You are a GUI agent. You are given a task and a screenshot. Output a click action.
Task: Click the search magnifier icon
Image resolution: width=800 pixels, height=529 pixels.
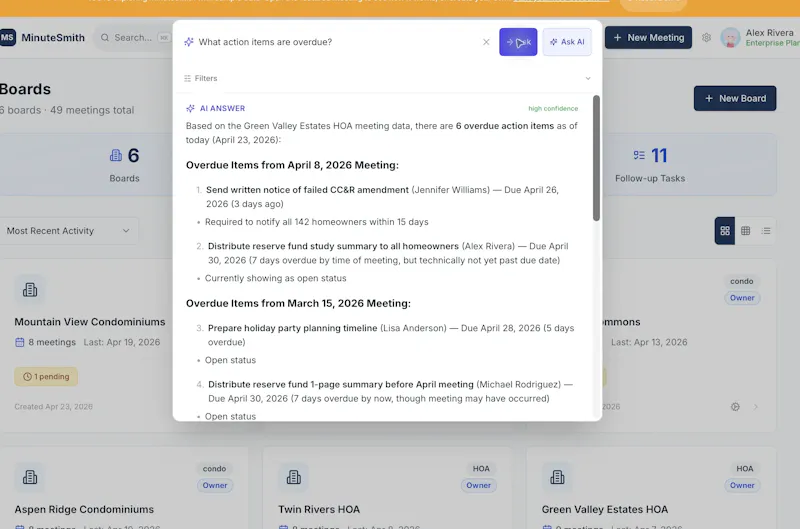(x=105, y=37)
